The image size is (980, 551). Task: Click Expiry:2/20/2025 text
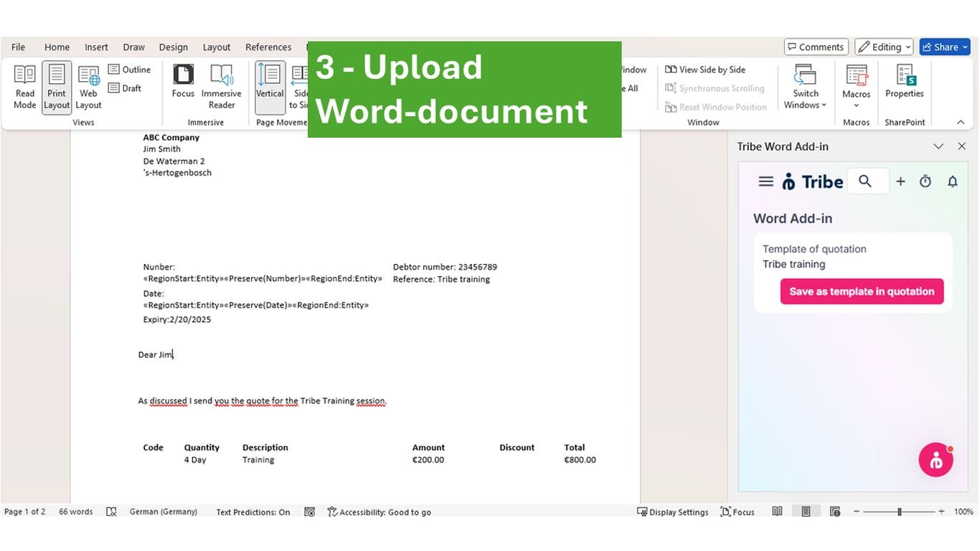click(x=177, y=319)
